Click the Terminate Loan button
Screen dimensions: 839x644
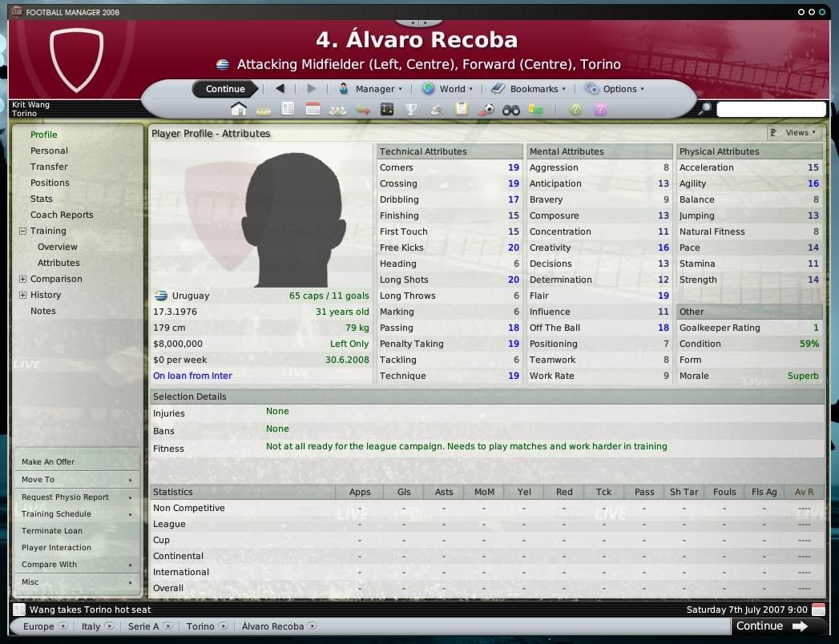[52, 530]
